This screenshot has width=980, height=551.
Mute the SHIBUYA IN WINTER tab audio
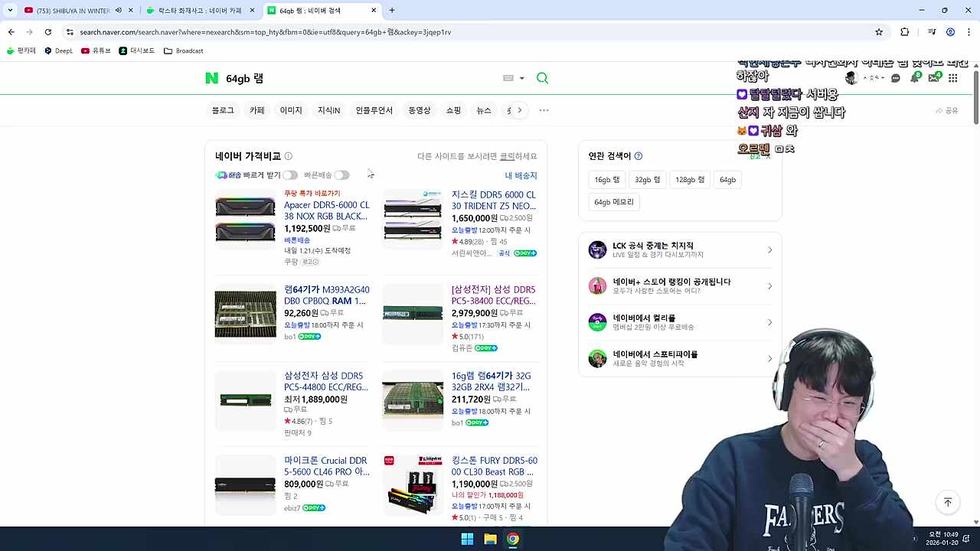(118, 11)
